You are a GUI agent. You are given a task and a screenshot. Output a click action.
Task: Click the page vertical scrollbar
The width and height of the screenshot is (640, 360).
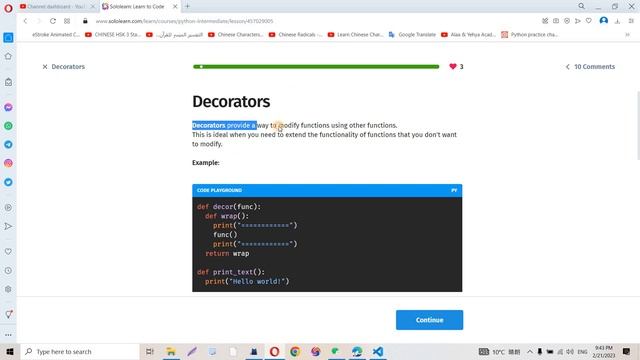click(x=638, y=126)
